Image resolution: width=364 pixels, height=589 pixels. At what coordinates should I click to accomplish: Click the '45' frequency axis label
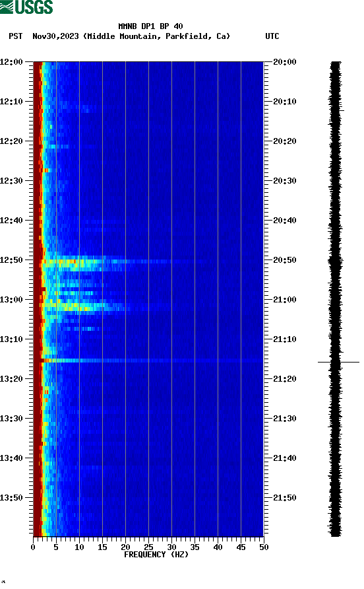coord(241,547)
